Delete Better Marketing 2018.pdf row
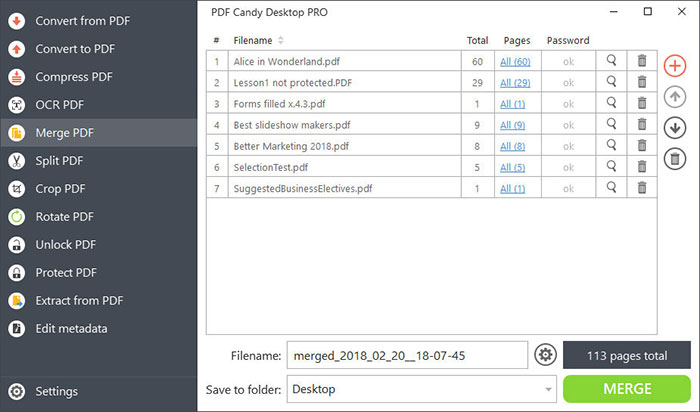Screen dimensions: 700x412 coord(642,146)
